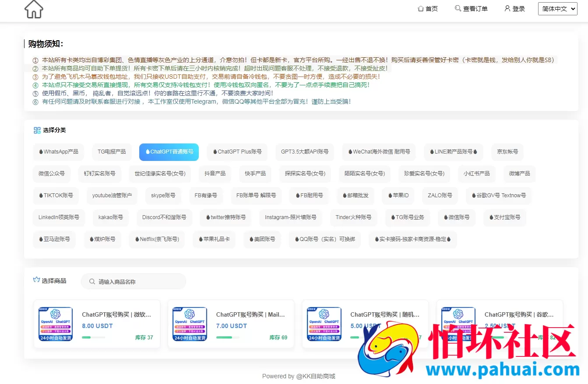This screenshot has width=588, height=384.
Task: Select the ChatGPT Plus账号 category
Action: tap(237, 152)
